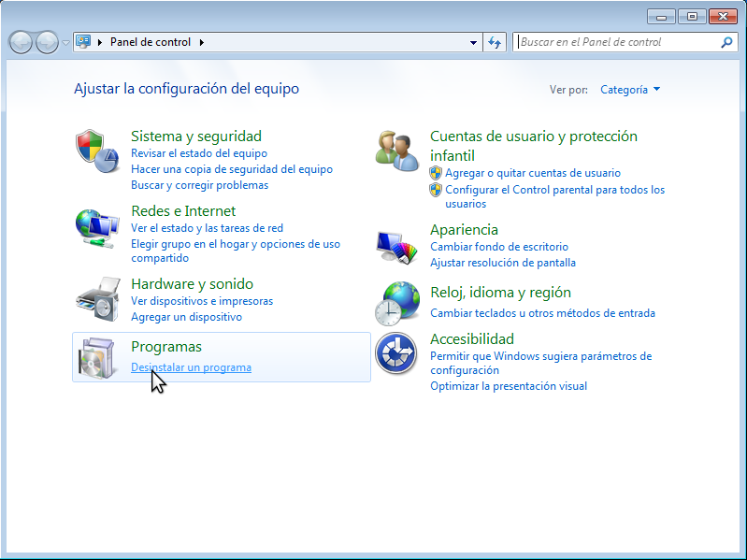The height and width of the screenshot is (560, 747).
Task: Click Cambiar teclados u otros métodos de entrada
Action: click(x=542, y=313)
